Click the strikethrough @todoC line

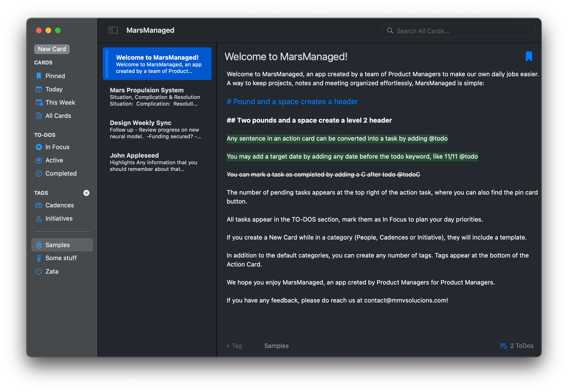pyautogui.click(x=323, y=174)
